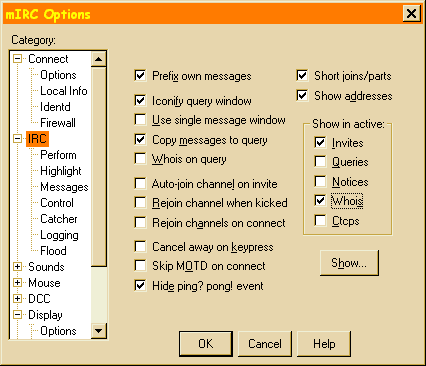
Task: Click category list scroll down arrow
Action: [x=98, y=331]
